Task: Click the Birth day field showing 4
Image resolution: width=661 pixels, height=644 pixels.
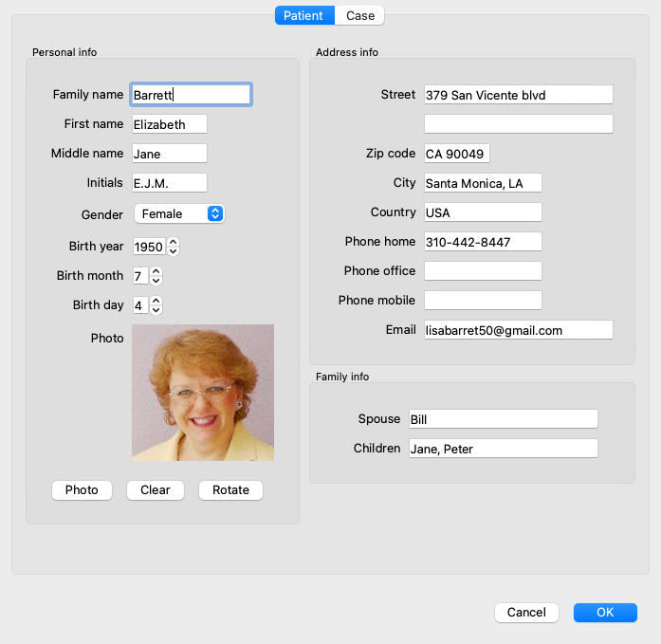Action: coord(140,305)
